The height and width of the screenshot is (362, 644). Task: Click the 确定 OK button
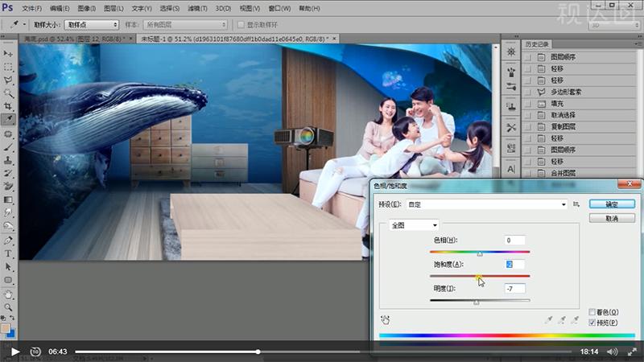click(x=612, y=204)
